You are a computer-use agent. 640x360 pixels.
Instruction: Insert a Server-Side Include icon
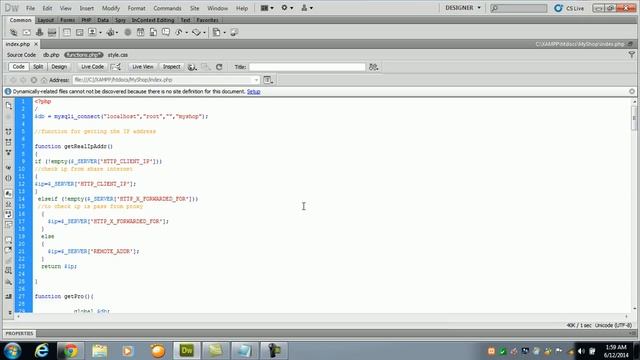153,33
